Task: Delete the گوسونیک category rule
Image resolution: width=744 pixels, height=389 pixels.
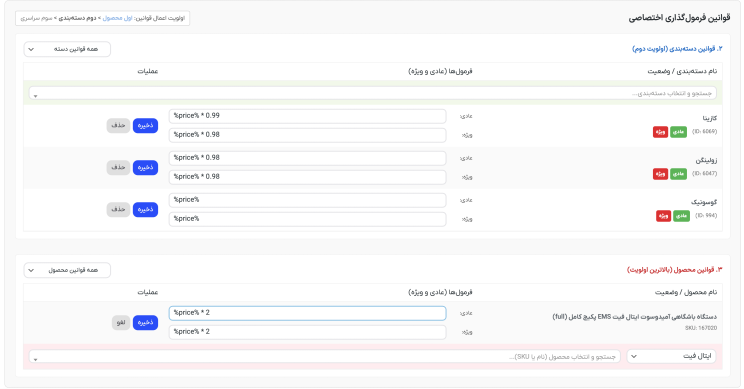Action: 118,210
